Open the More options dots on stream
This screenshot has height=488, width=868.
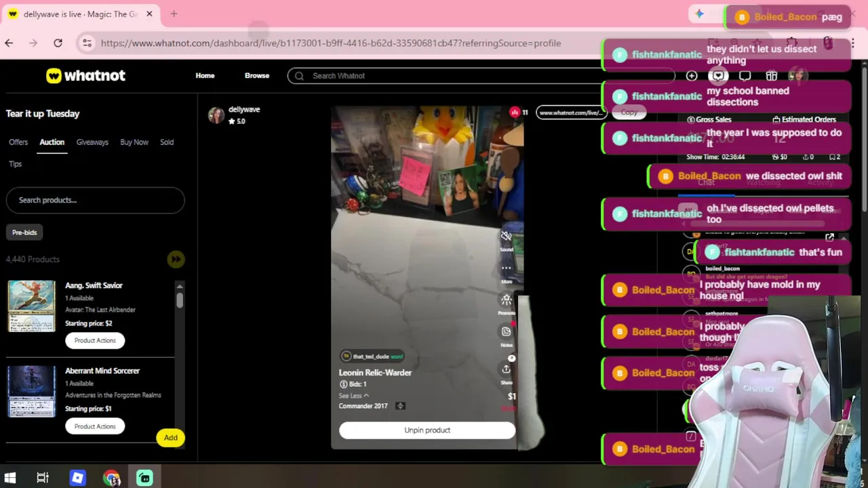coord(507,268)
